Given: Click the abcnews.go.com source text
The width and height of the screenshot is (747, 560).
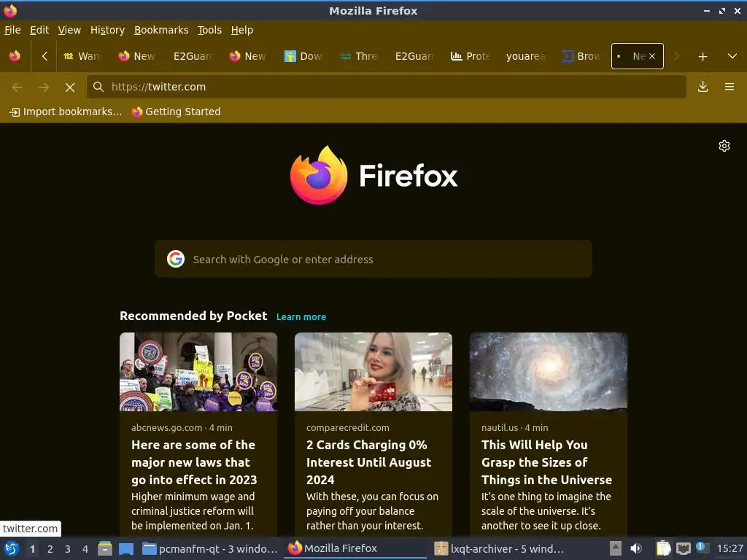Looking at the screenshot, I should click(167, 427).
